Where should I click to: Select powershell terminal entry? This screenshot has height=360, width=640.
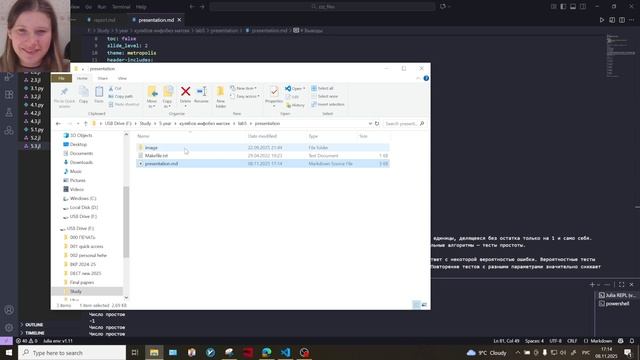(617, 303)
